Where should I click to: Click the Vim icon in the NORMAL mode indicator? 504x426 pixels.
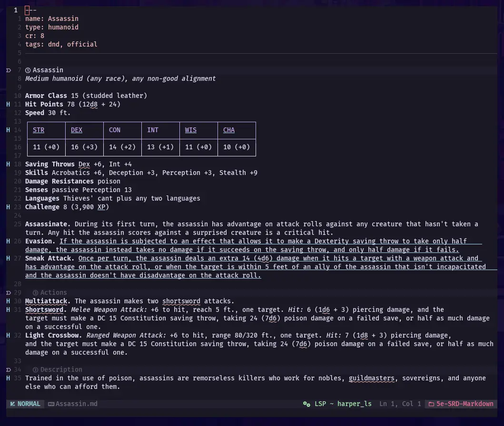pos(12,404)
